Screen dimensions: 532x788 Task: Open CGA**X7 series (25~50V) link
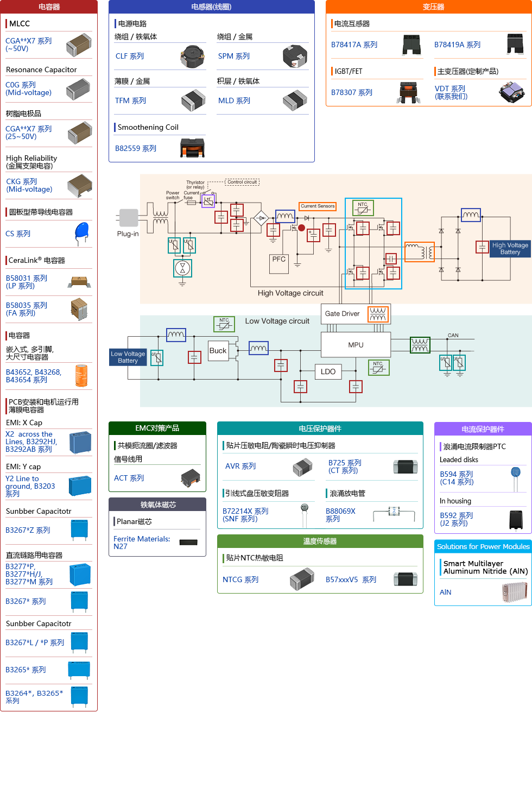tap(28, 133)
